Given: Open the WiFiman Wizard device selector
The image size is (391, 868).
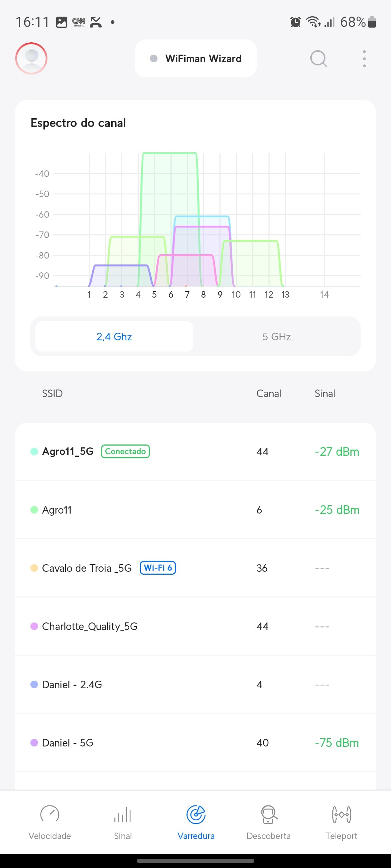Looking at the screenshot, I should pyautogui.click(x=195, y=59).
